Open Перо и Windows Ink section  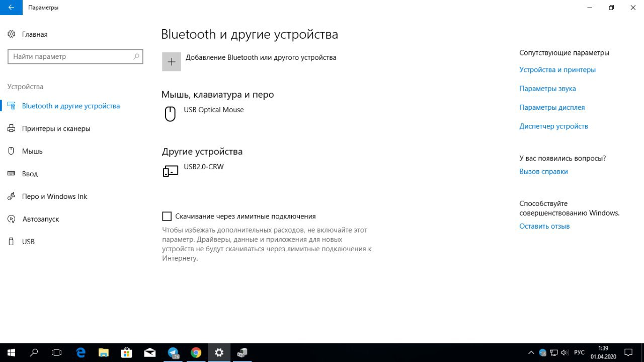[54, 196]
